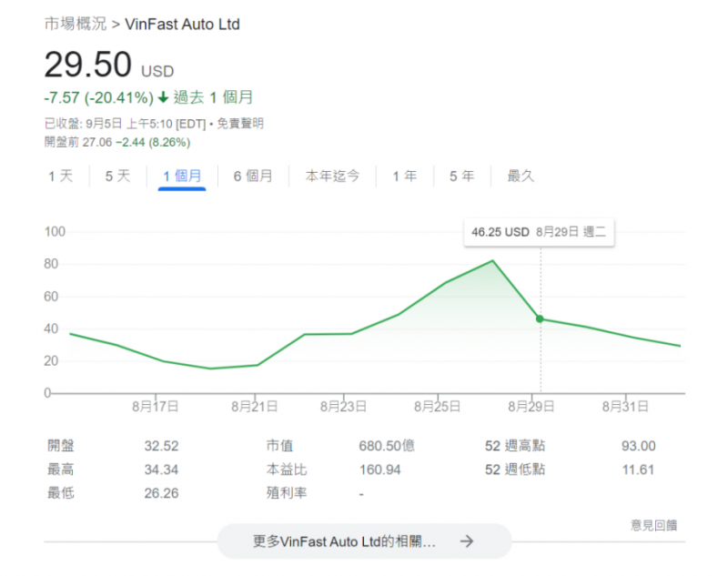Click the 8月31日 axis label
This screenshot has height=576, width=728.
[x=625, y=407]
